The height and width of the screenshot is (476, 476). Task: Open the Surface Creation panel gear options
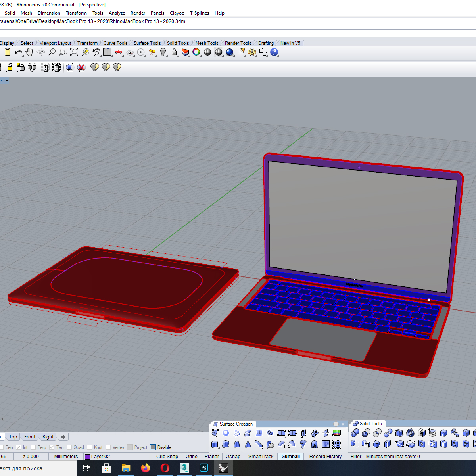pos(336,424)
